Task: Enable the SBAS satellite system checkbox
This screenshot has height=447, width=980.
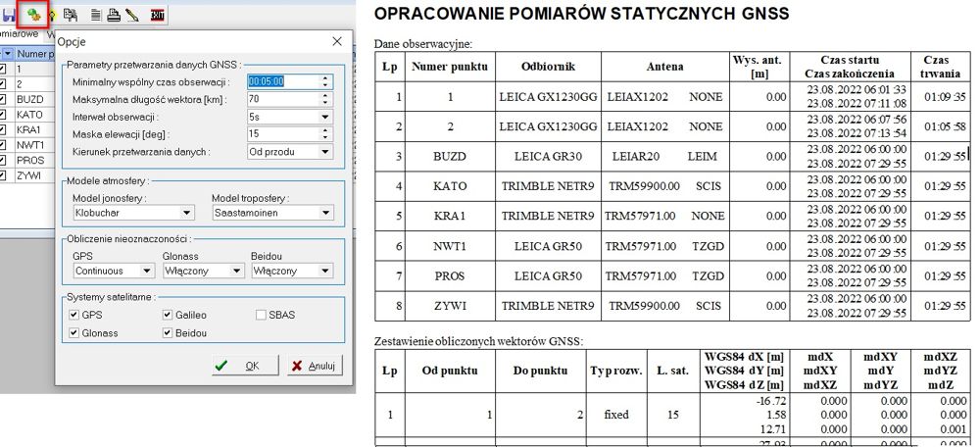Action: click(261, 315)
